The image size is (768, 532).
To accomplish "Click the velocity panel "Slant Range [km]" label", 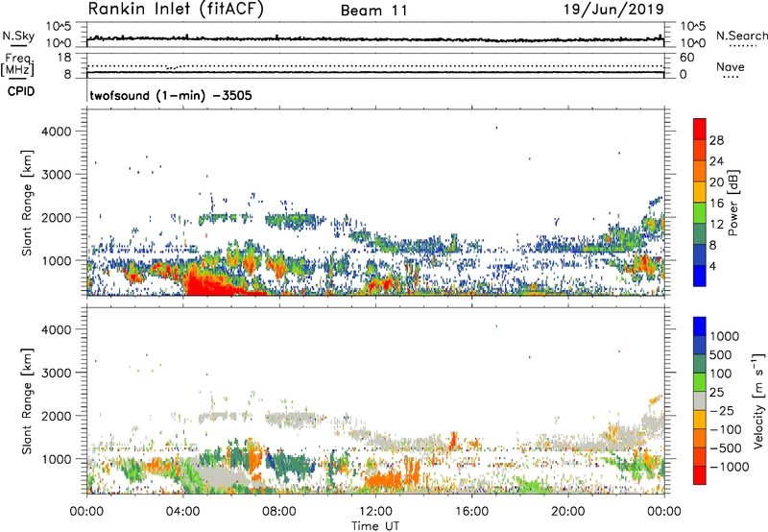I will click(27, 401).
